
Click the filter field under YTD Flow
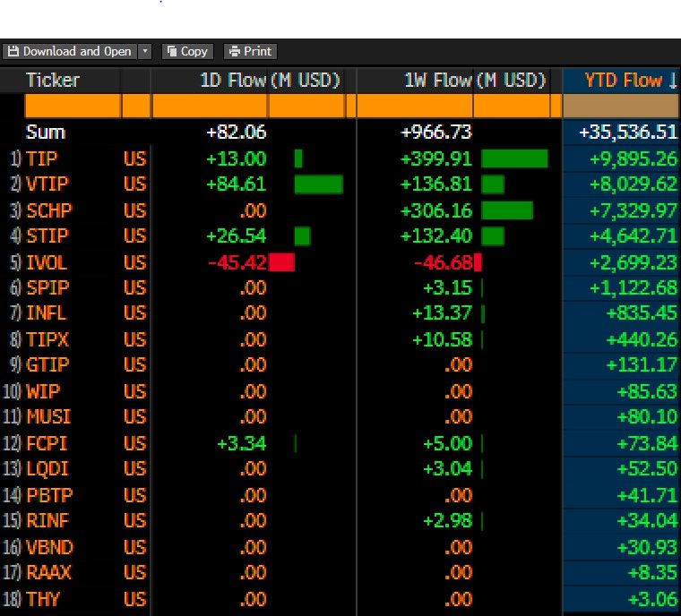point(620,107)
